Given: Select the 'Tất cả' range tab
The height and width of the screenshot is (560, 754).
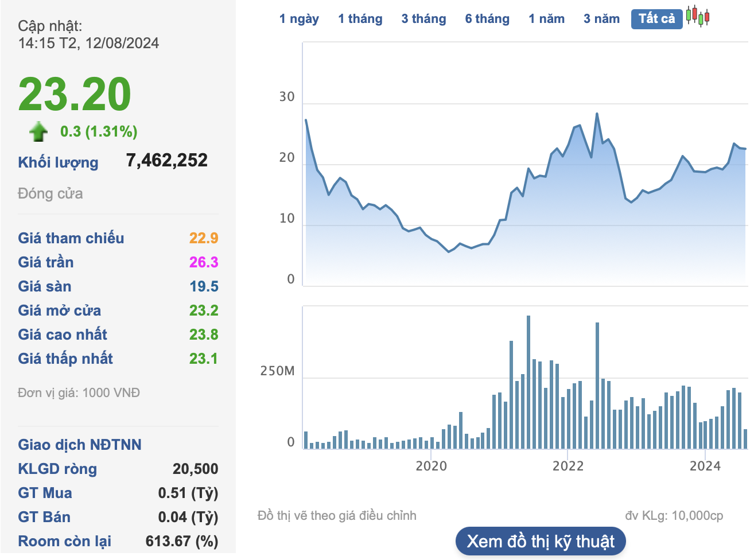Looking at the screenshot, I should point(656,19).
